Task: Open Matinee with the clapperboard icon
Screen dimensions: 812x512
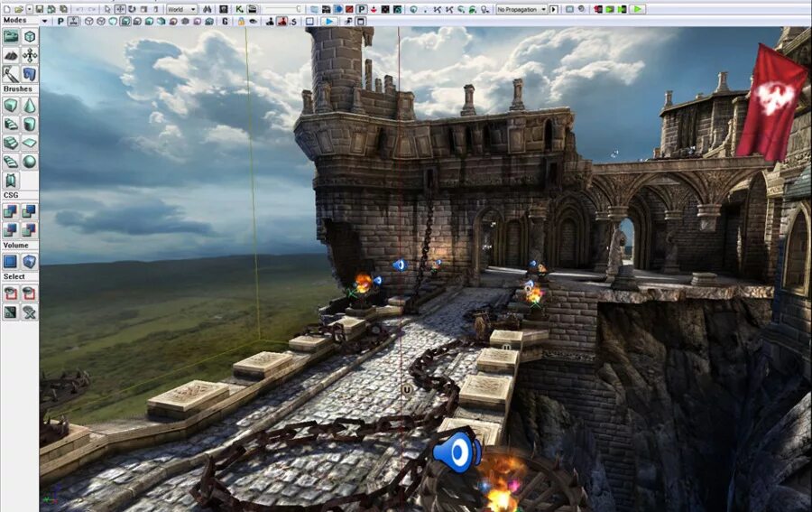Action: [252, 9]
